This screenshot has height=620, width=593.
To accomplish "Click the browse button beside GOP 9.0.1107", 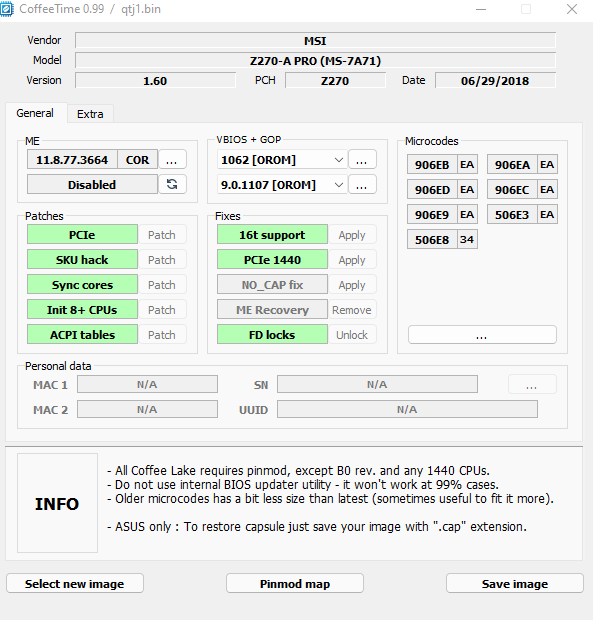I will [x=362, y=184].
